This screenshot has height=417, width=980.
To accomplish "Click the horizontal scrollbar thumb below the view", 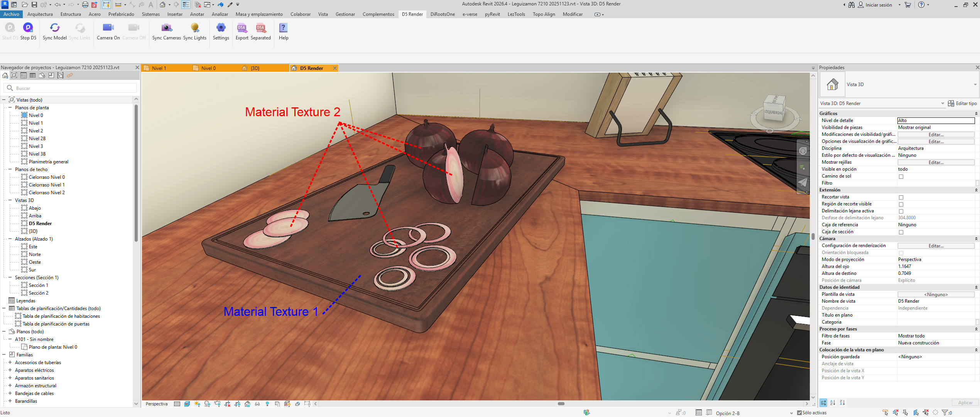I will [561, 404].
